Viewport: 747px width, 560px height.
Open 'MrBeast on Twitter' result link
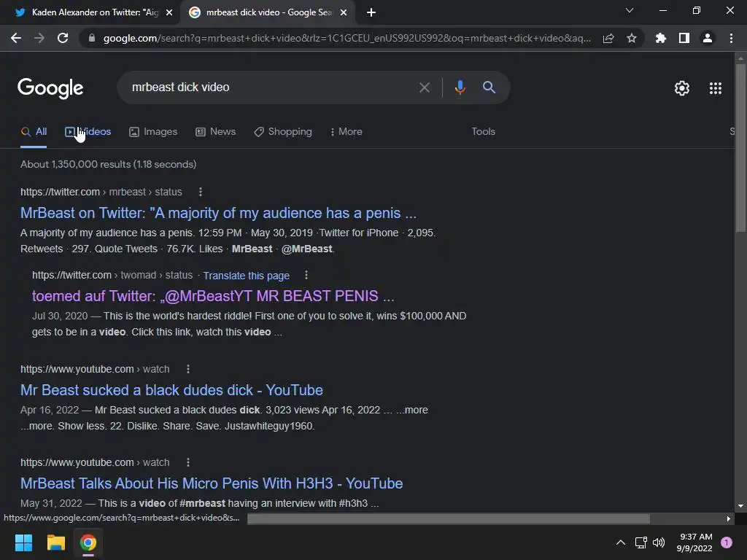218,213
